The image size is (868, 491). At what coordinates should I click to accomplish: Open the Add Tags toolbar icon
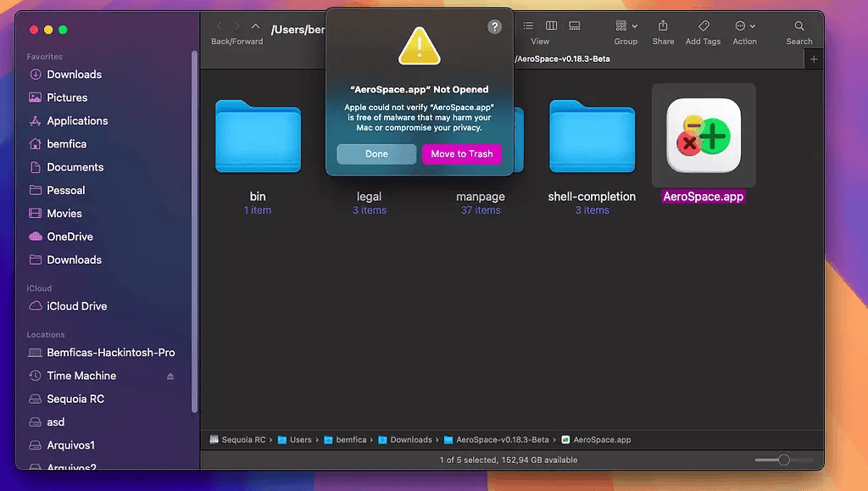pos(704,26)
